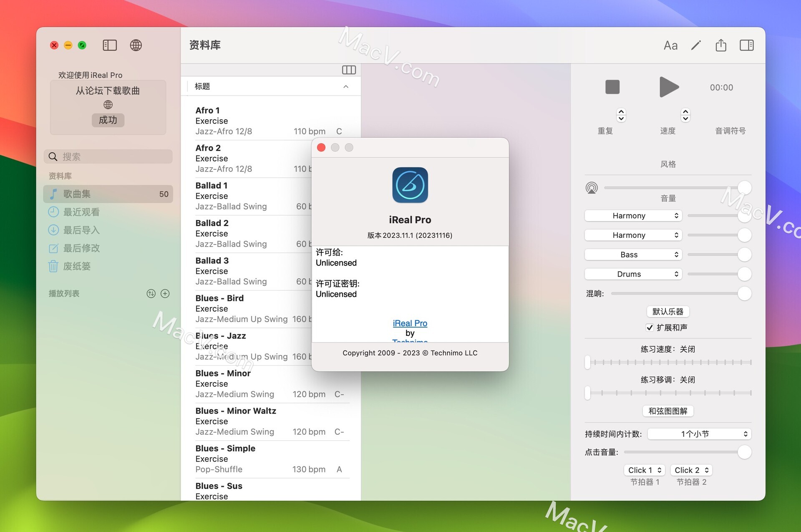Add a new playlist with plus icon
Image resolution: width=801 pixels, height=532 pixels.
click(x=165, y=293)
